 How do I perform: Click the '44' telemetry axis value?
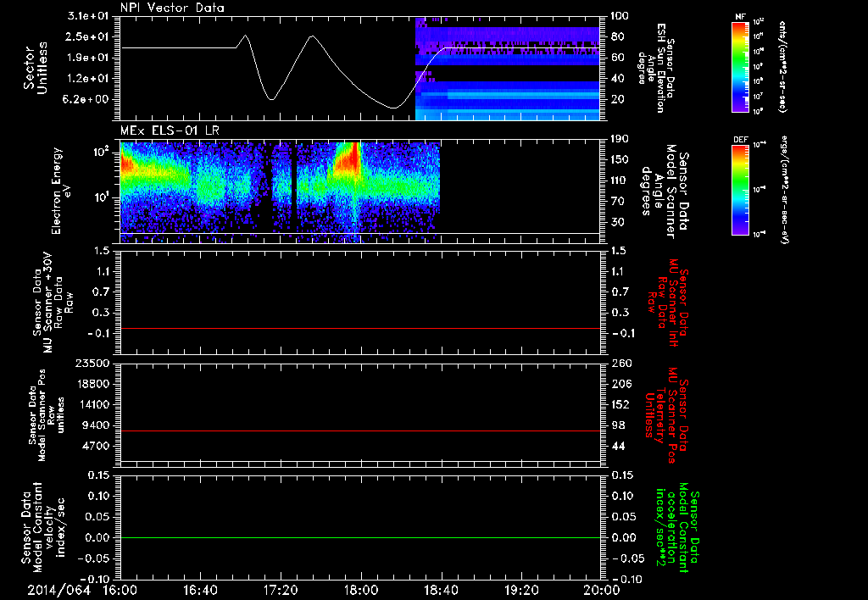pos(619,446)
